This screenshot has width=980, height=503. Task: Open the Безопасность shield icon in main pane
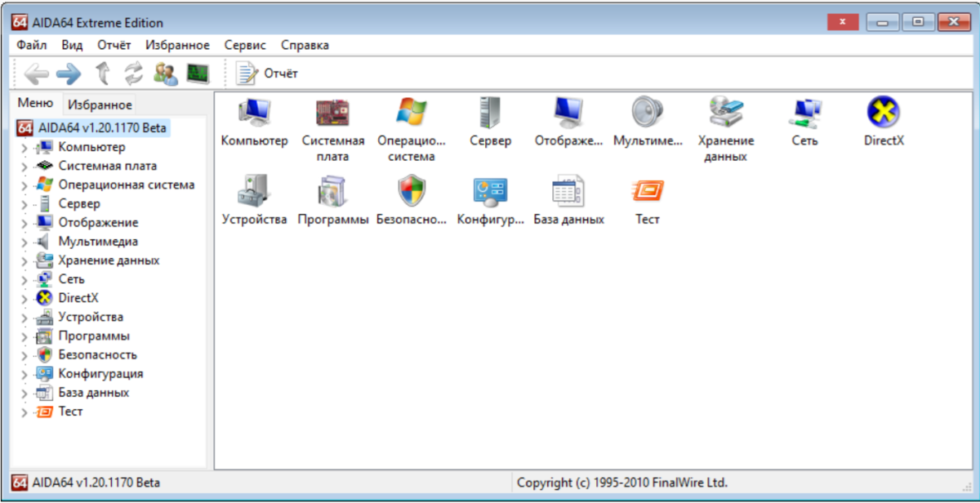pyautogui.click(x=412, y=190)
